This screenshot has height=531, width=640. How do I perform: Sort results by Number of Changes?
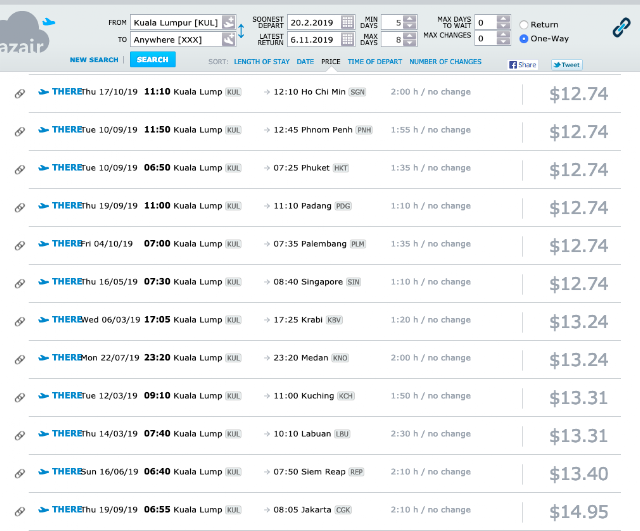[445, 62]
